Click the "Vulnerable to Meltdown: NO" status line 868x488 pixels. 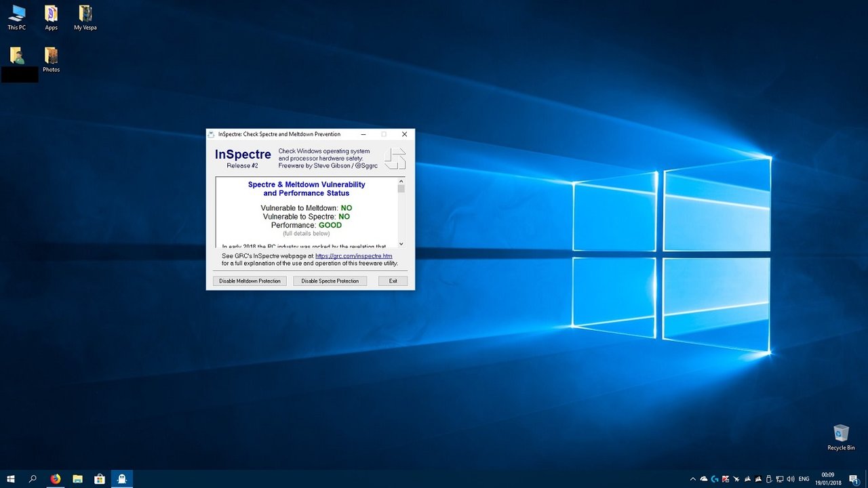tap(307, 207)
